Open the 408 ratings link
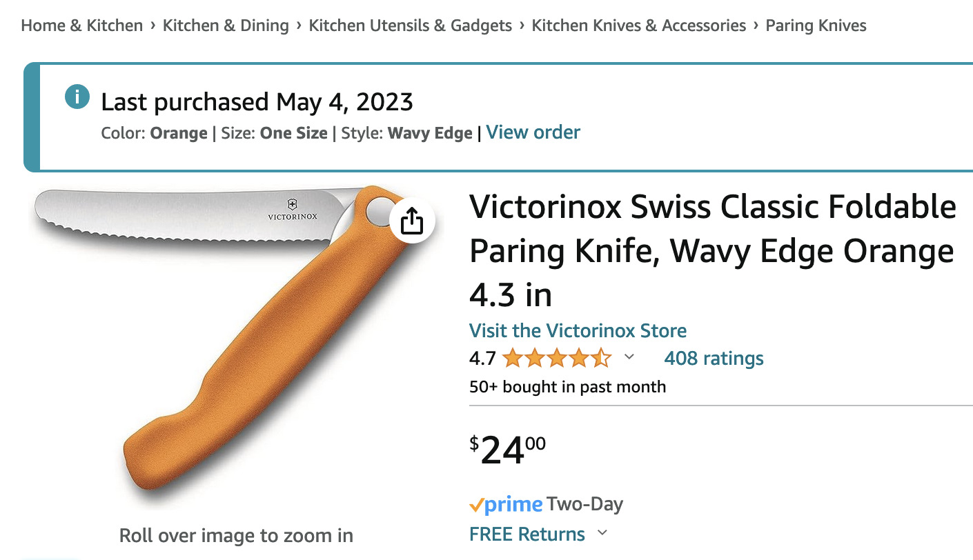 pyautogui.click(x=714, y=359)
